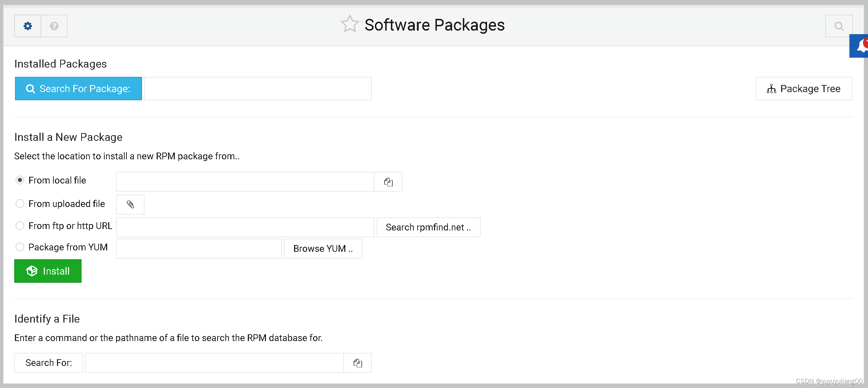Open Search rpmfind.net

click(x=428, y=227)
